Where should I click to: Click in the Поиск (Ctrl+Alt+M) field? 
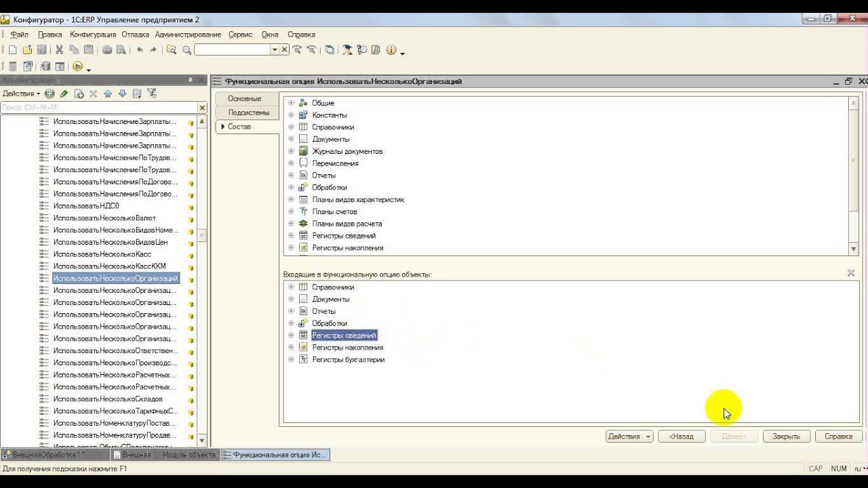coord(99,107)
